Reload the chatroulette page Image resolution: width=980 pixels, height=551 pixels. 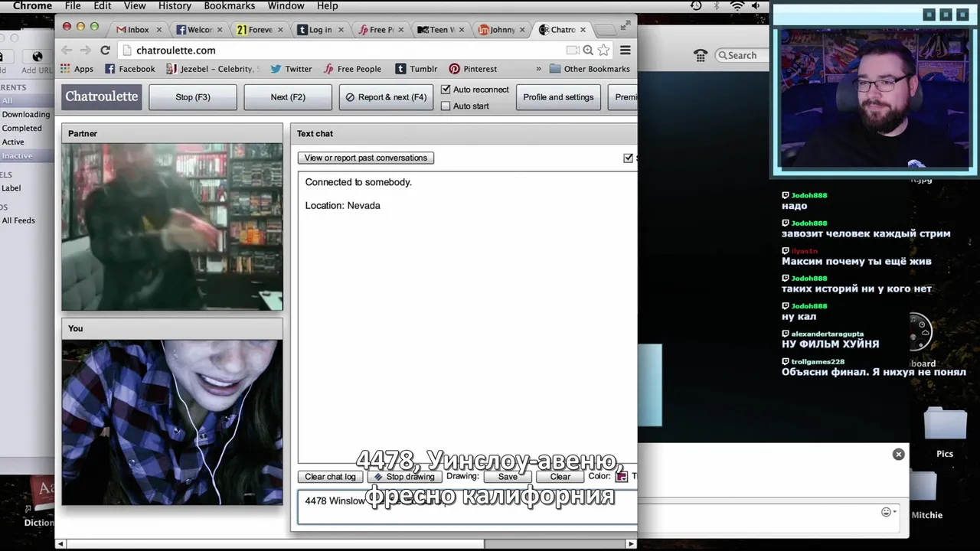pos(105,50)
